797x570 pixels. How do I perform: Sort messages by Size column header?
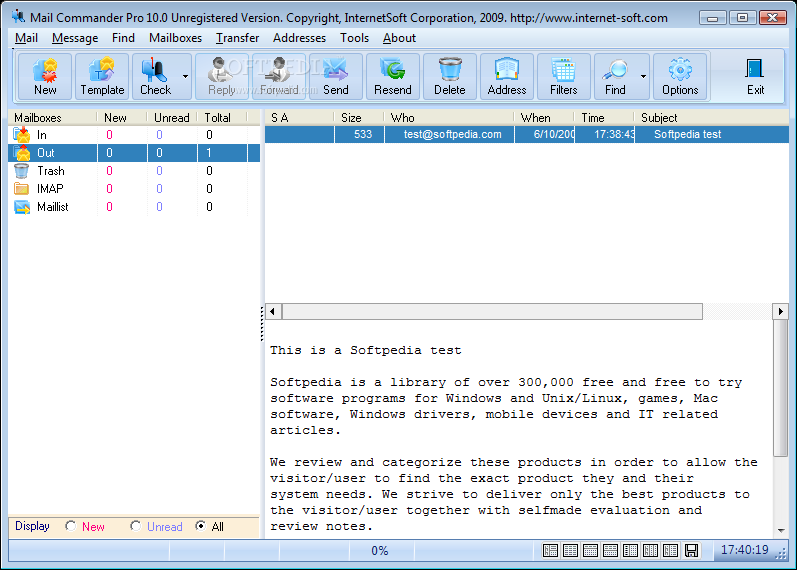click(x=358, y=118)
